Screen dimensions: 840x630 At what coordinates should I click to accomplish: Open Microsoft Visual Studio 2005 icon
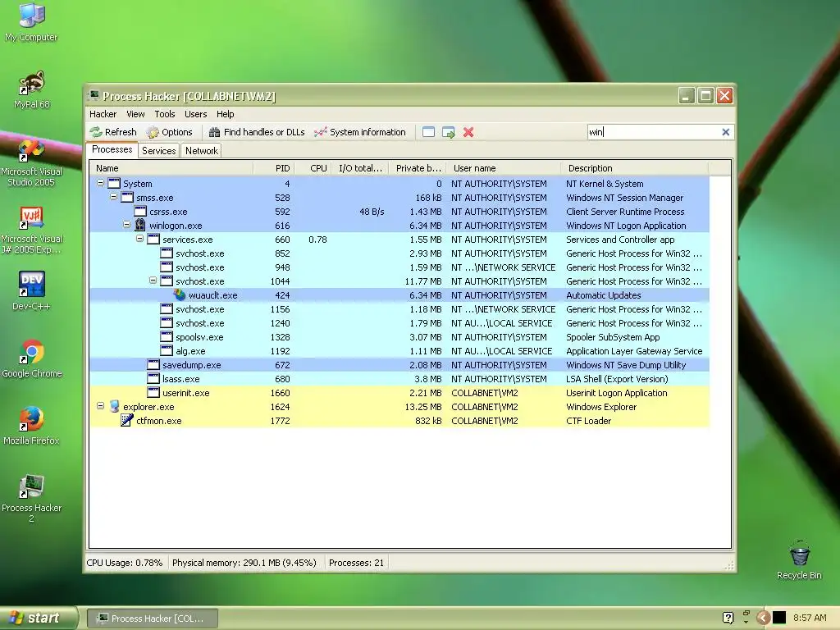31,162
